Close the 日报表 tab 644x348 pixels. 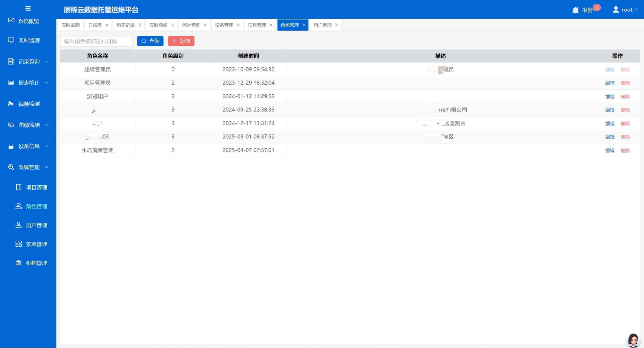coord(107,25)
